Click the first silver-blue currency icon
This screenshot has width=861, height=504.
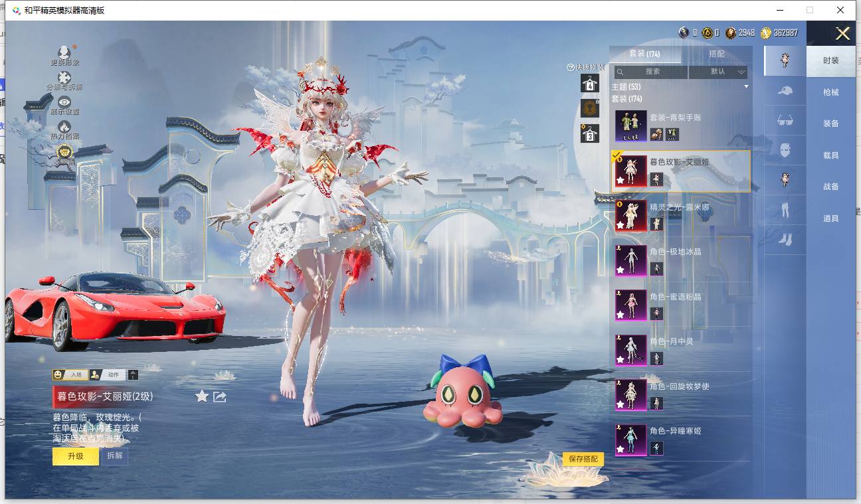coord(684,33)
